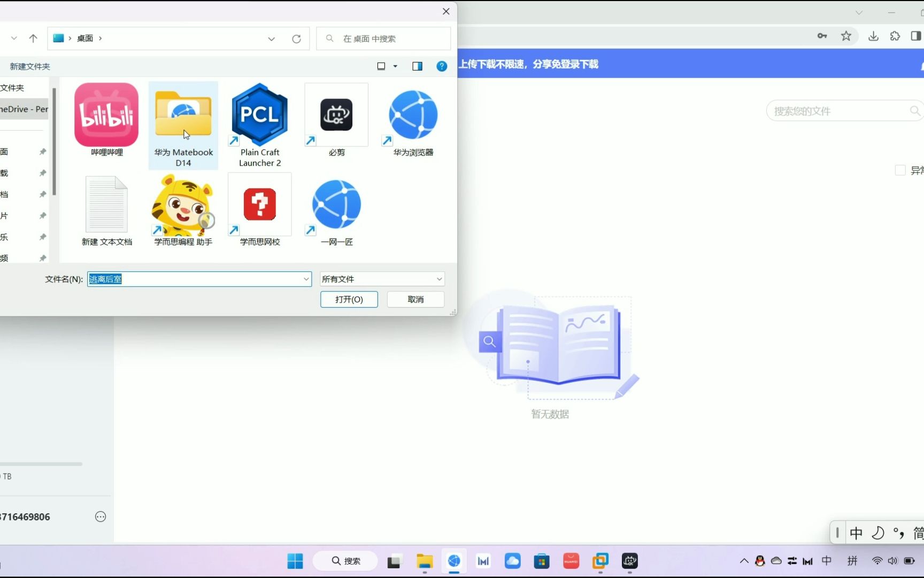Expand the 文件名 history dropdown
This screenshot has height=578, width=924.
306,279
